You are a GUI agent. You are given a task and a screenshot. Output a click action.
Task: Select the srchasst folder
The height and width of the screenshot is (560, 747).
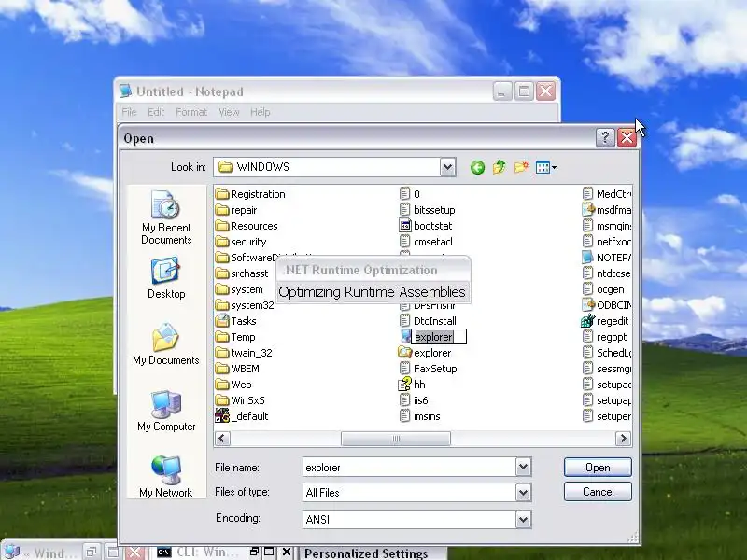242,273
